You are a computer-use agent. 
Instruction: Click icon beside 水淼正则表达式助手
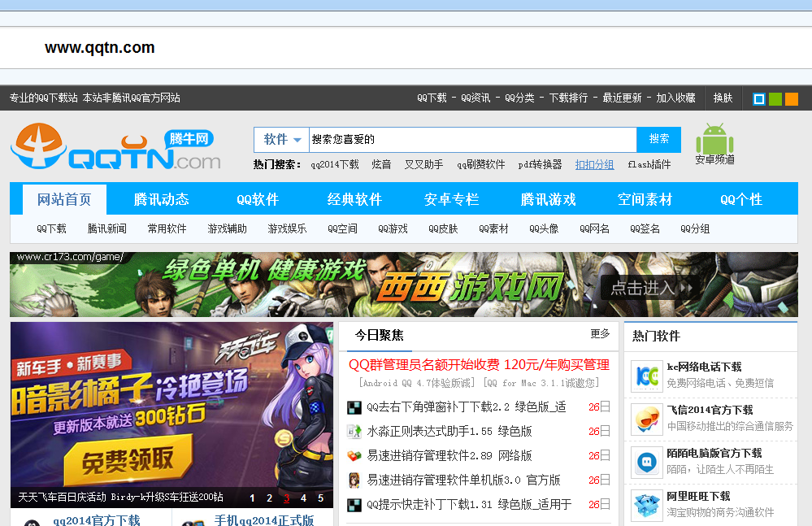tap(354, 432)
